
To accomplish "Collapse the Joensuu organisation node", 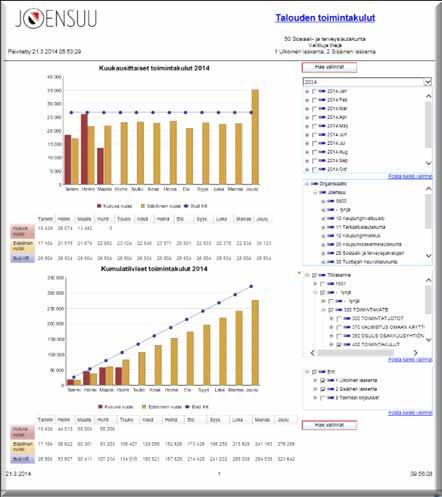I will (x=315, y=193).
